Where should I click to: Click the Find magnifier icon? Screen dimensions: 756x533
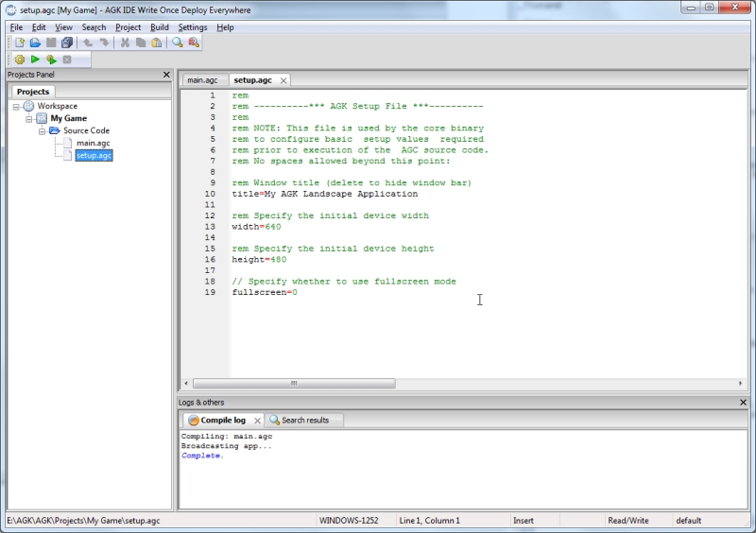point(177,43)
